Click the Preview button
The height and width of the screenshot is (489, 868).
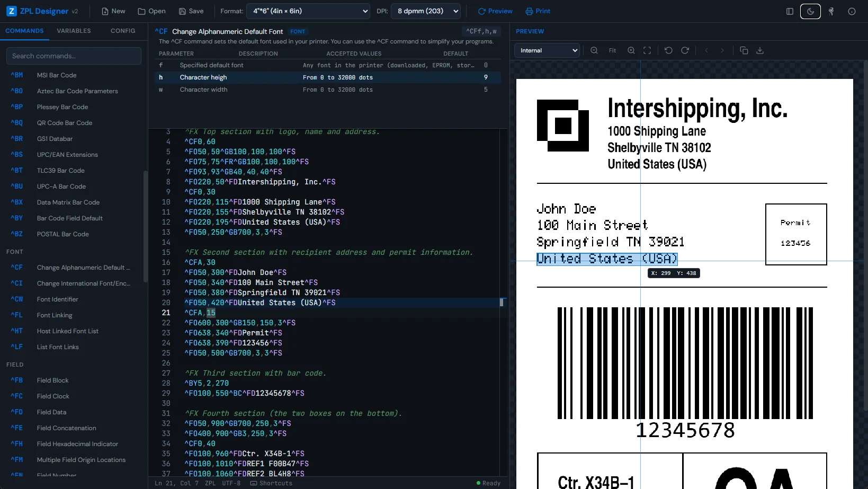click(494, 11)
